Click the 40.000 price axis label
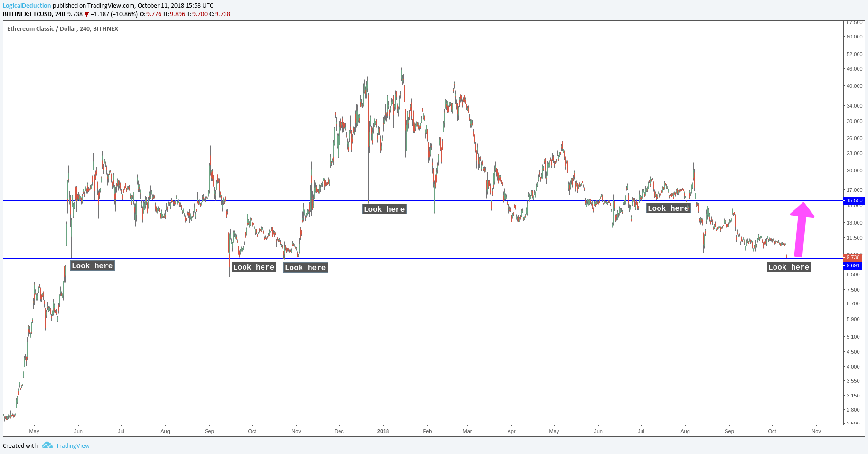Viewport: 868px width, 454px height. click(x=854, y=86)
